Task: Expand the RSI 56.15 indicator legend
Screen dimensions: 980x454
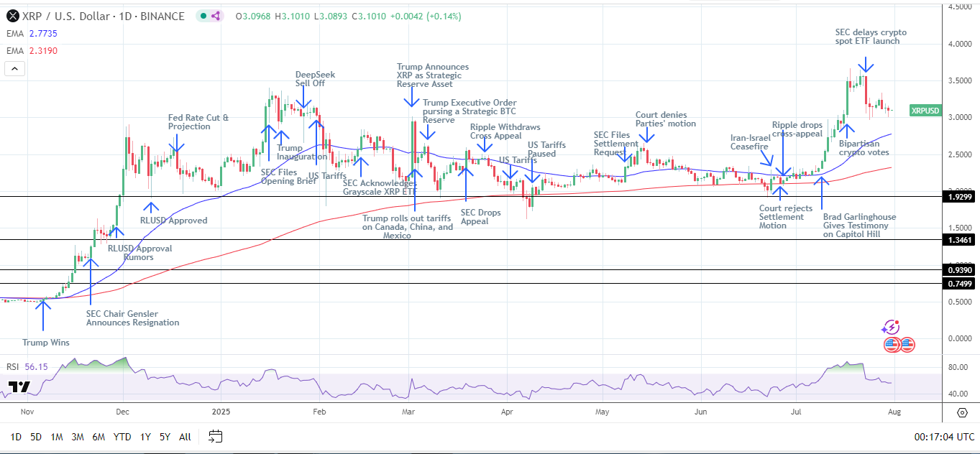Action: point(26,366)
